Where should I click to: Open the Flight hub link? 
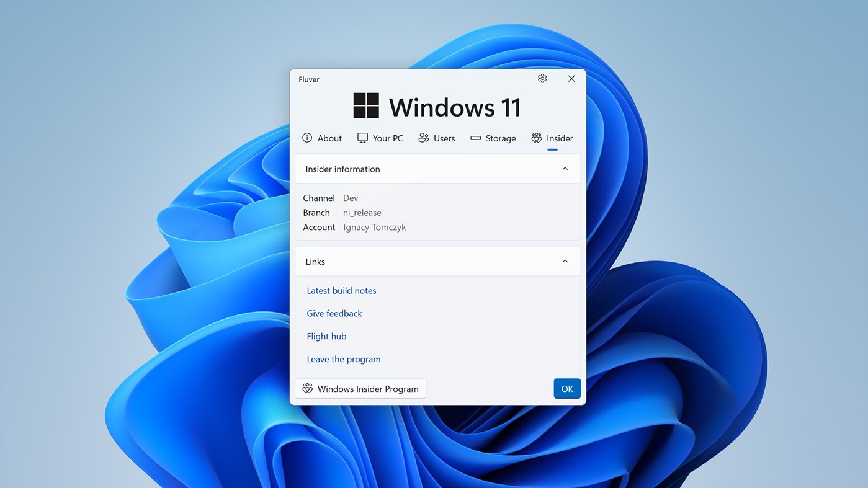pyautogui.click(x=326, y=336)
